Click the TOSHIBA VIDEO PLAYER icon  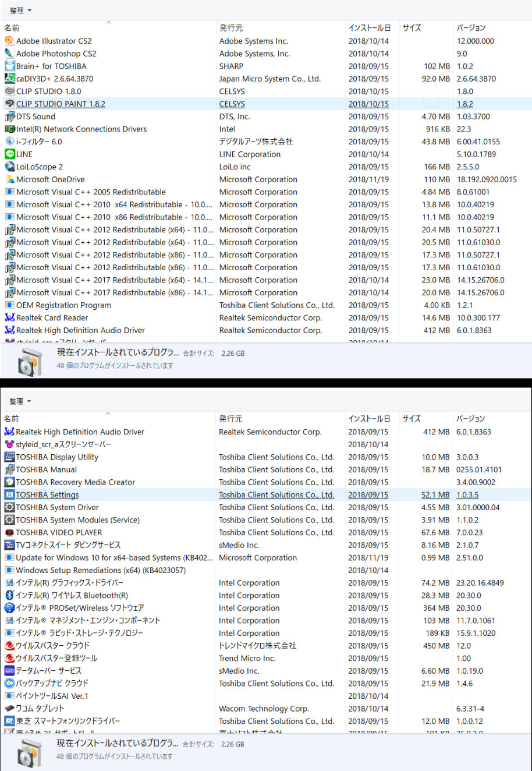point(9,532)
